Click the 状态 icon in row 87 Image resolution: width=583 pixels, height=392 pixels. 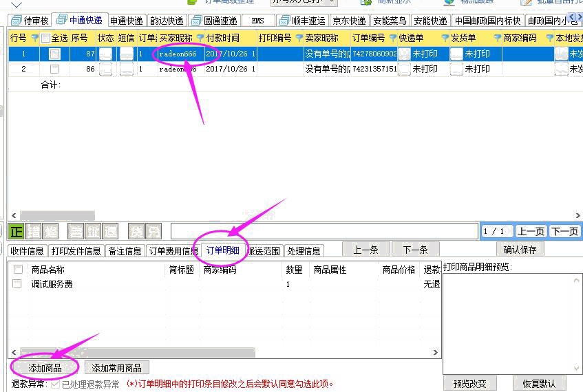105,54
